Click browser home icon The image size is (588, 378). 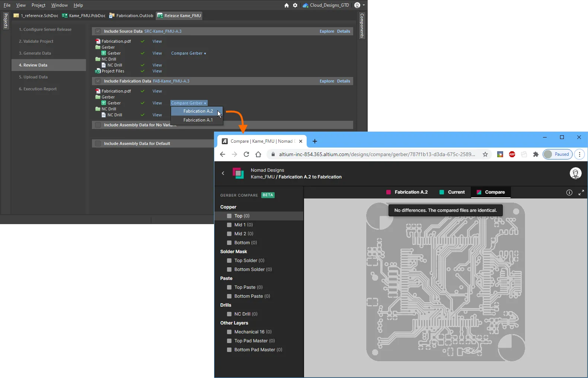(258, 154)
